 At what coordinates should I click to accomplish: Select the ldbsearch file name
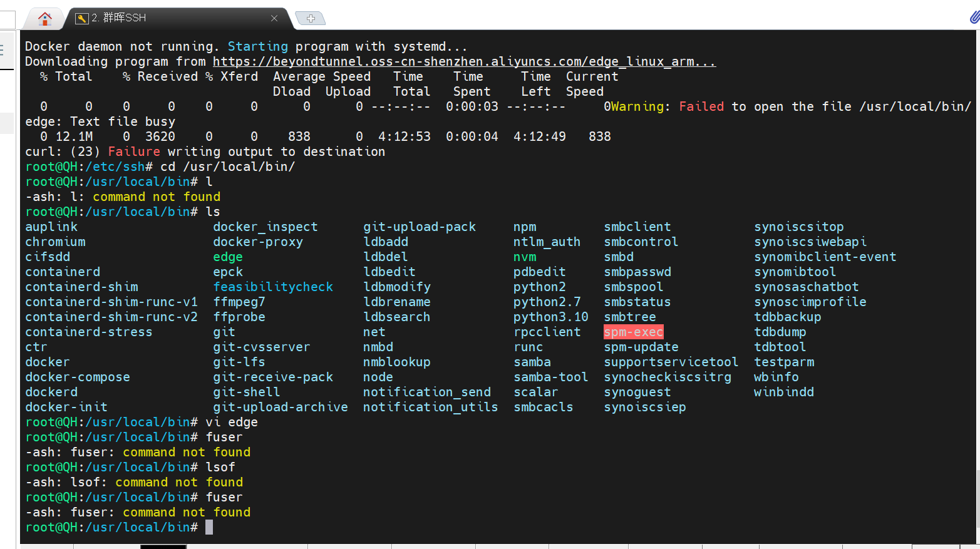coord(397,317)
